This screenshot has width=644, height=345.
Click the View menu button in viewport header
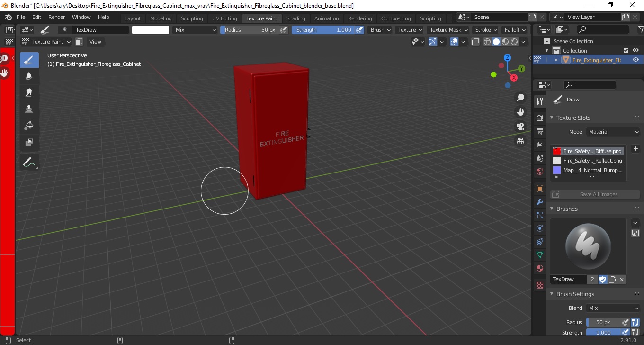point(95,42)
